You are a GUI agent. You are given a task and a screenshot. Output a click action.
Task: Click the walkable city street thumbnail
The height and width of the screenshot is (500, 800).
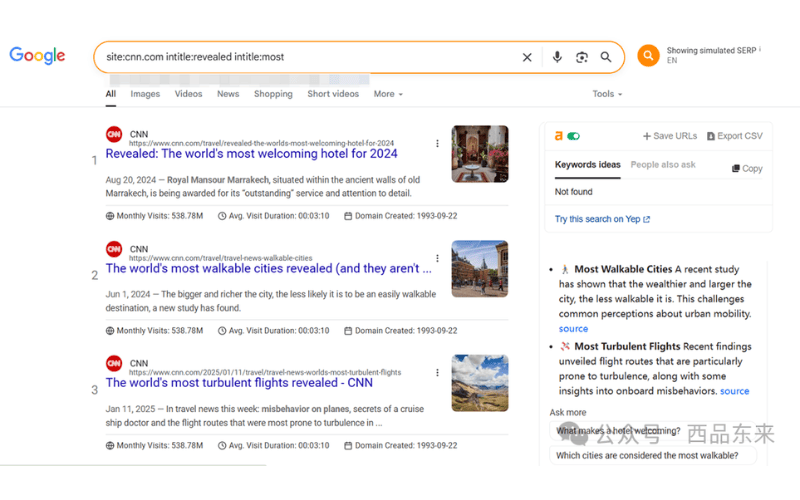tap(480, 269)
